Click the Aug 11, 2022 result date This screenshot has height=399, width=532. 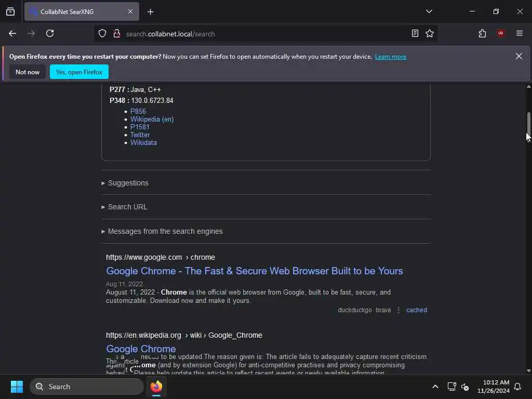(124, 284)
